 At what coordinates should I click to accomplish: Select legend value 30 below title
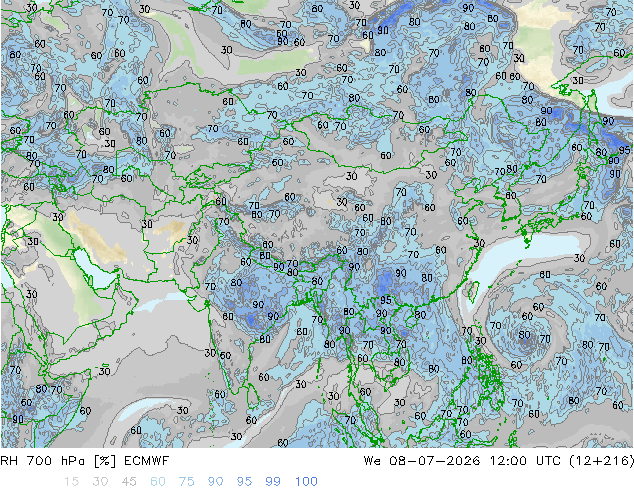[100, 482]
